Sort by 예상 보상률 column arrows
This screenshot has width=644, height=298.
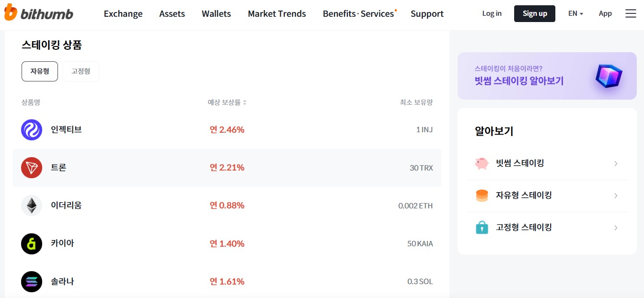tap(244, 103)
